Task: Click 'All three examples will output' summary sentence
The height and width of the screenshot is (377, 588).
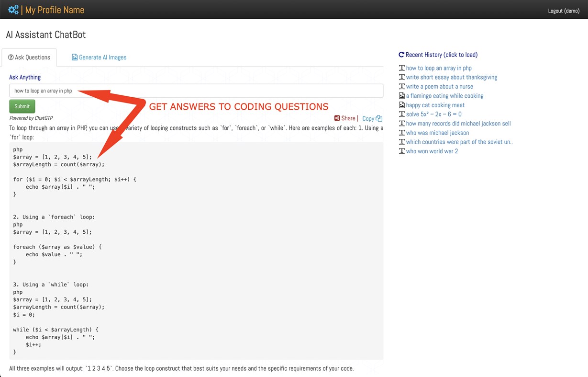Action: [x=181, y=368]
